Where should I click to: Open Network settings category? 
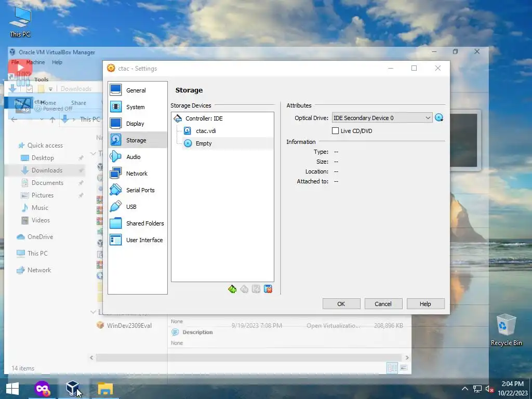pos(137,174)
